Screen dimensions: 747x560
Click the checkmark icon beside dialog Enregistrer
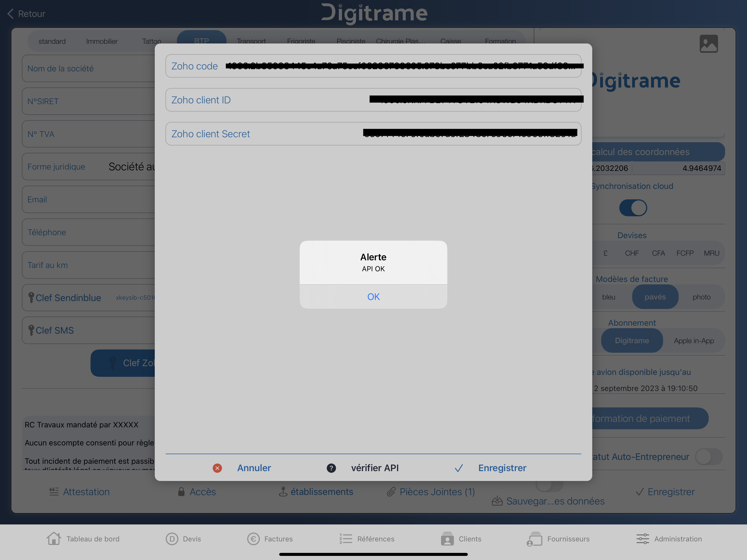click(x=459, y=468)
